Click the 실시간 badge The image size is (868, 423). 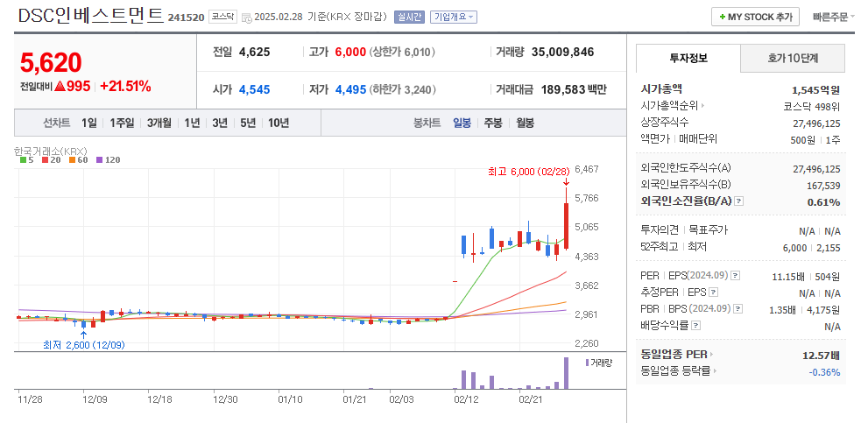(409, 17)
